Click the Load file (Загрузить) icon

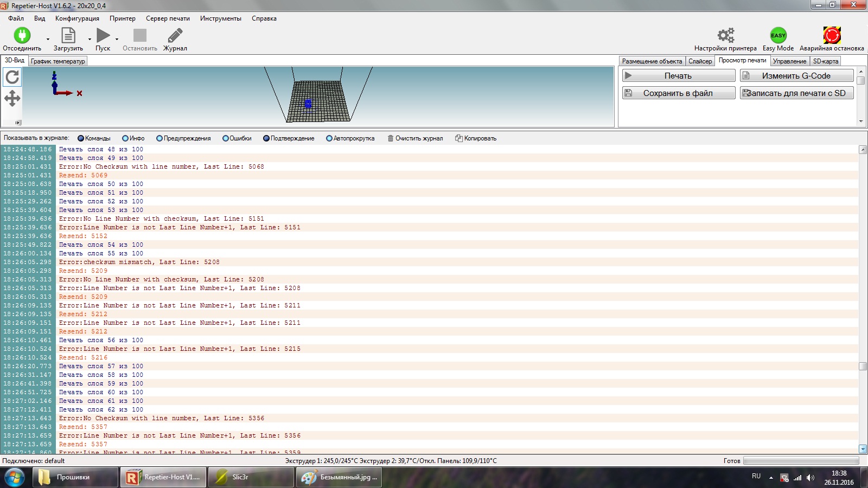[68, 36]
